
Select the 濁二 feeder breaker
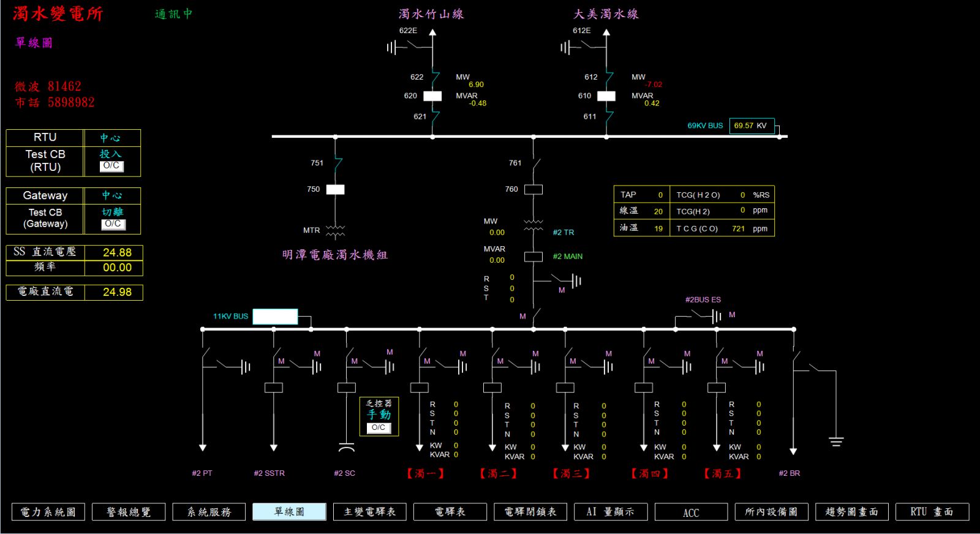click(492, 388)
